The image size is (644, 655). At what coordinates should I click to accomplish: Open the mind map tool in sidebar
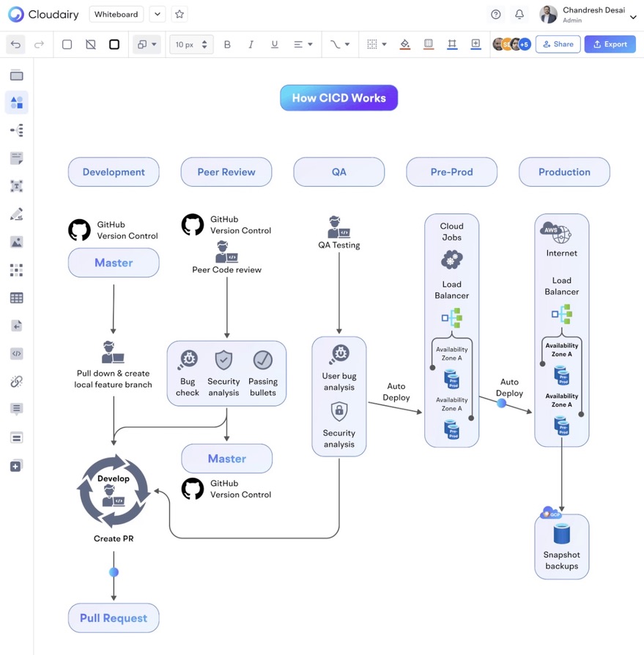click(x=17, y=130)
